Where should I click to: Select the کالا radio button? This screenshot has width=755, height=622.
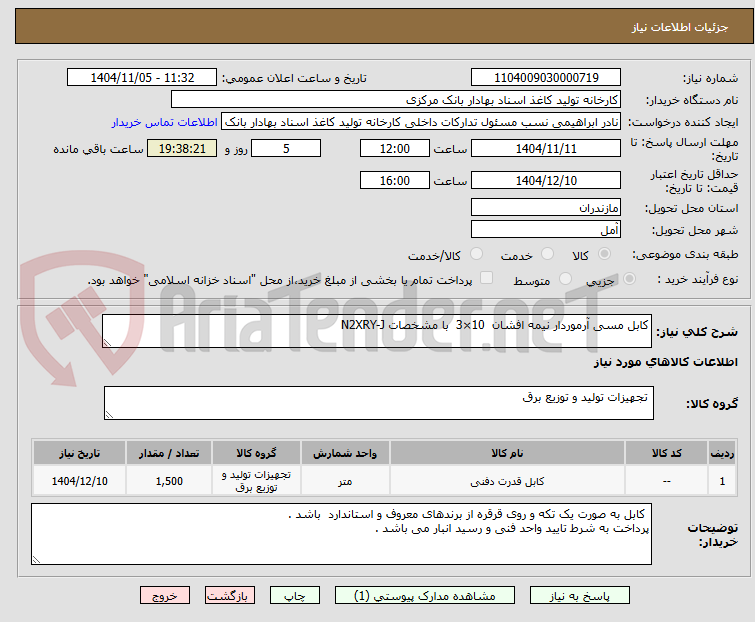[604, 254]
